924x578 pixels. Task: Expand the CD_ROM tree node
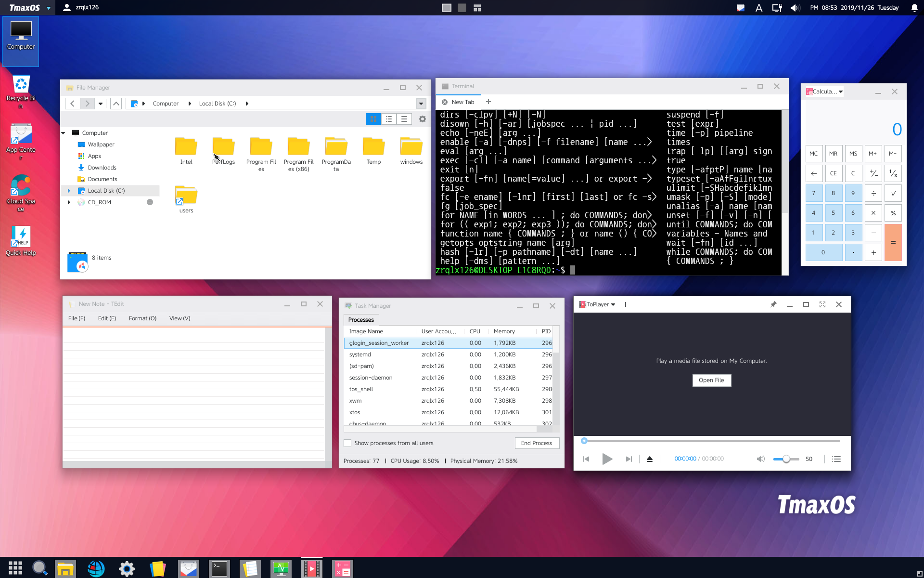click(x=69, y=202)
